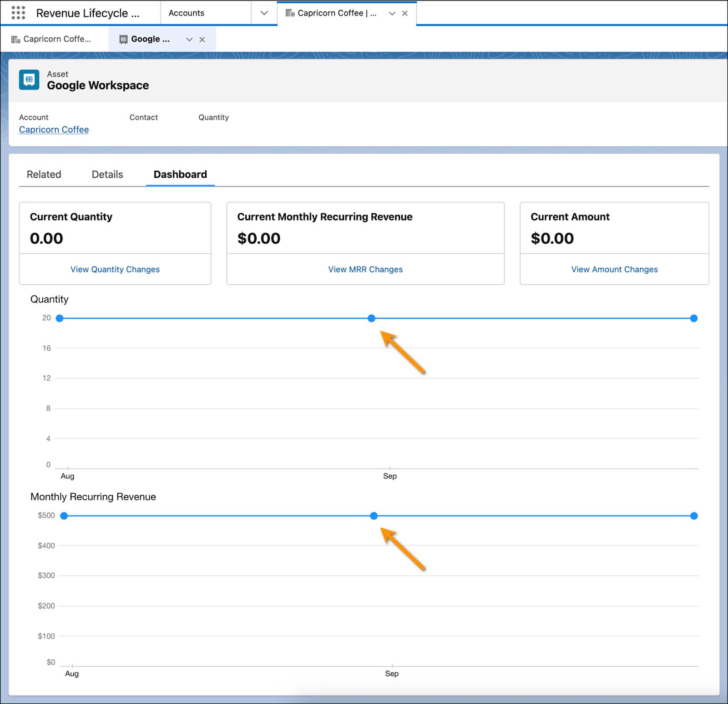The image size is (728, 704).
Task: Click the middle data point on Quantity chart
Action: pyautogui.click(x=372, y=318)
